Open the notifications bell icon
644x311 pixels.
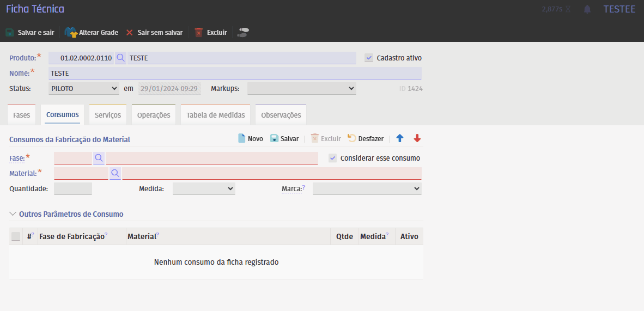pos(587,9)
